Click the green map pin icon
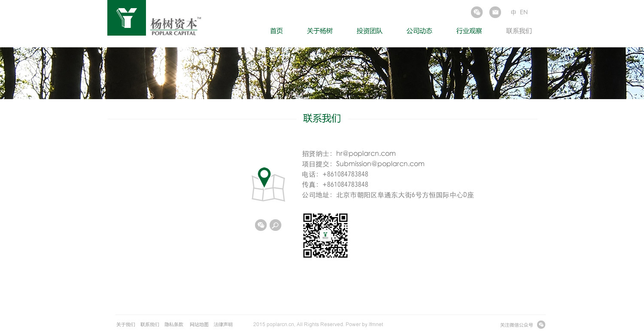 pos(264,177)
